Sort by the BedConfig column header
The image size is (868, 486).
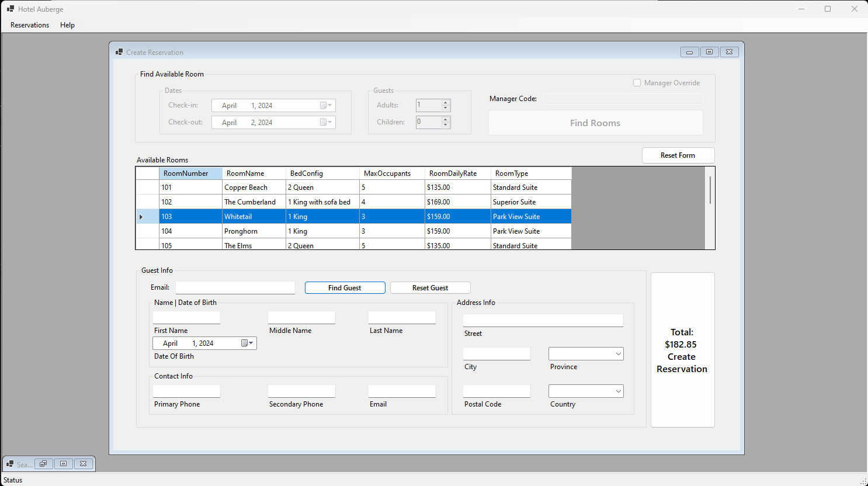click(322, 173)
